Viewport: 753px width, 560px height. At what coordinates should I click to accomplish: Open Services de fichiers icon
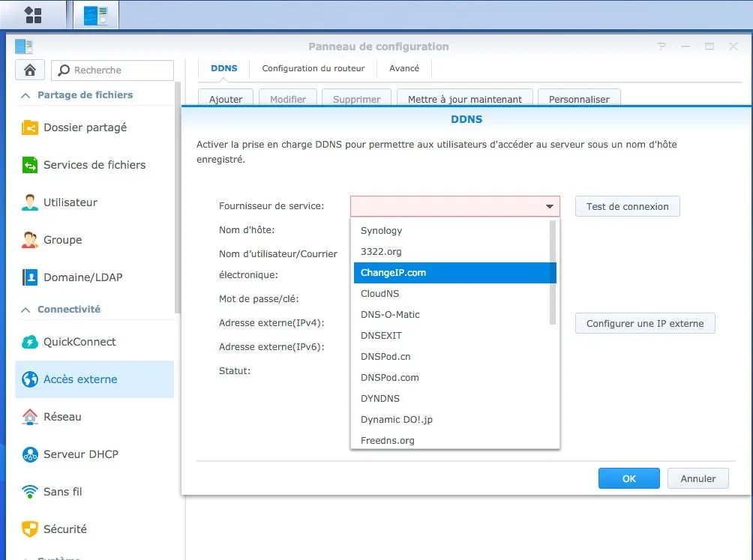coord(30,165)
